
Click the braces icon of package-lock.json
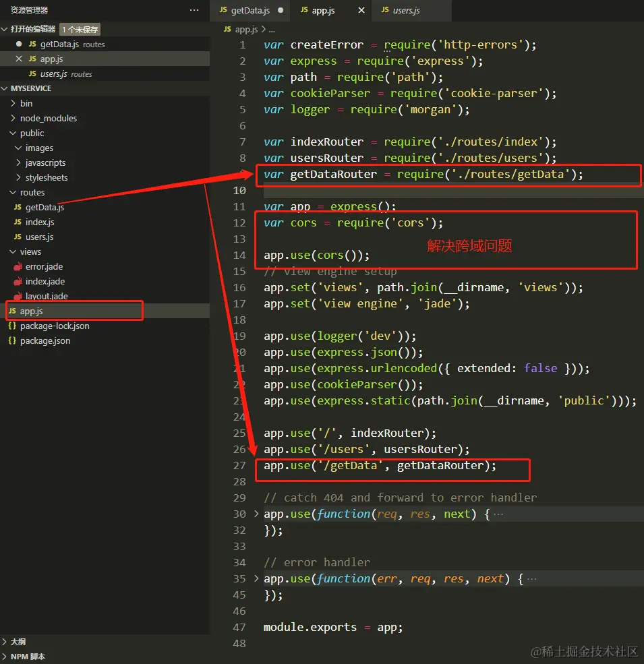pos(12,326)
